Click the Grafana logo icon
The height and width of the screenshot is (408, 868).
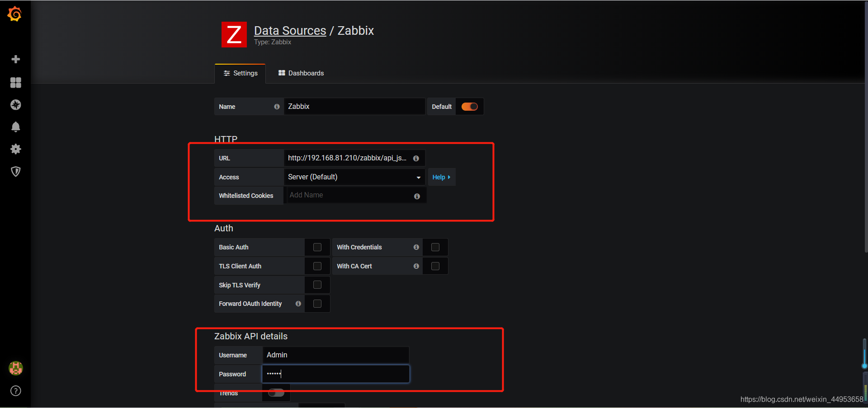point(15,14)
